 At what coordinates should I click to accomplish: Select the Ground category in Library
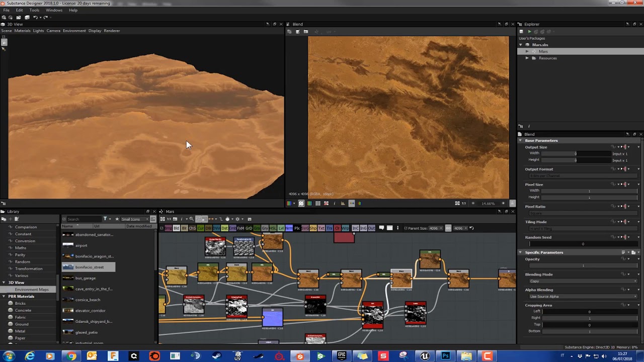22,324
